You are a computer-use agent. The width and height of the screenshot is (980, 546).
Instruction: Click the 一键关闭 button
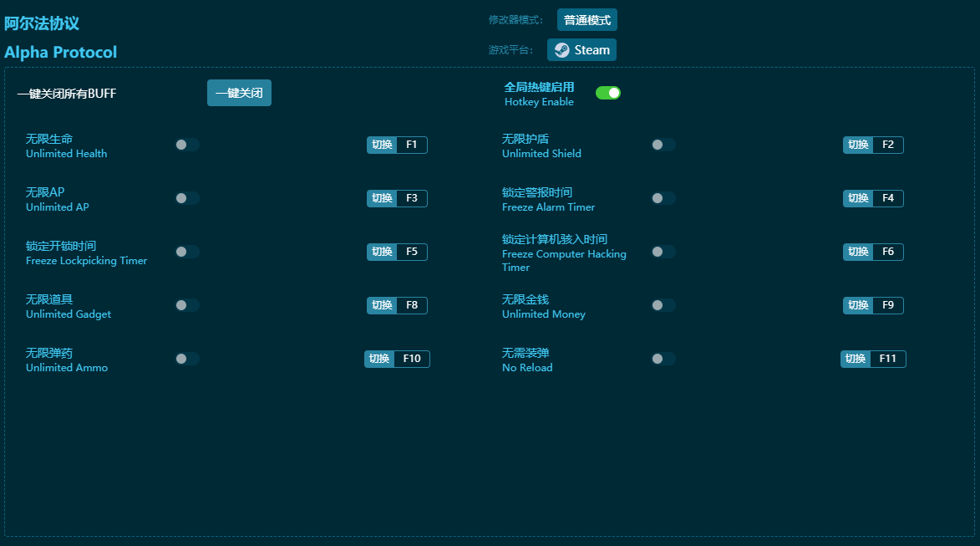(x=240, y=93)
